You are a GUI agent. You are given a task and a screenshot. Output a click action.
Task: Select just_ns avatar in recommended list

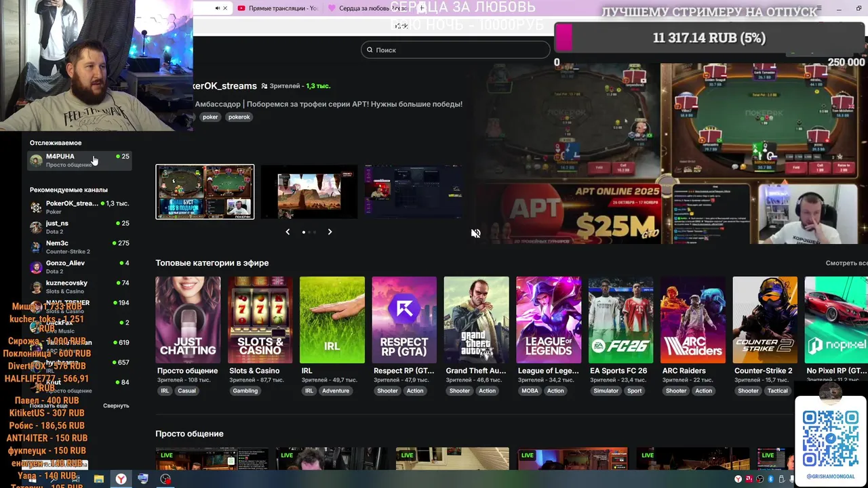click(x=36, y=227)
